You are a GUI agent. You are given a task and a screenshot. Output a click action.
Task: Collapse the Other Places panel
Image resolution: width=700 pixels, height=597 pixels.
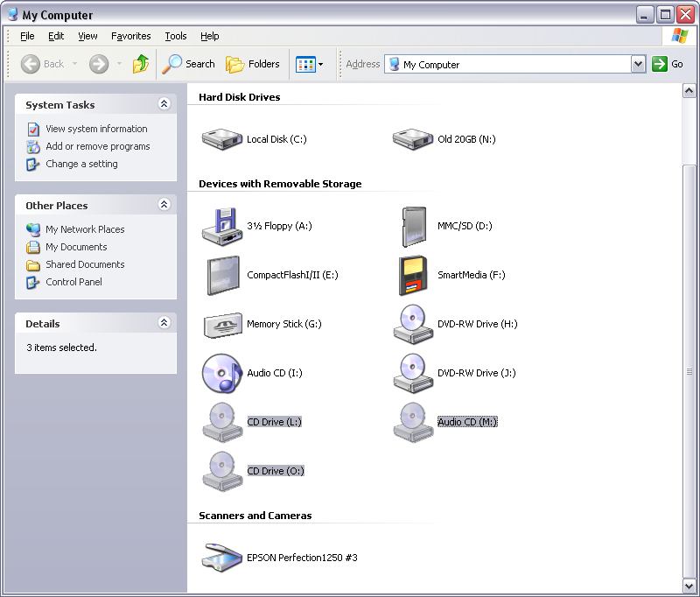click(164, 205)
